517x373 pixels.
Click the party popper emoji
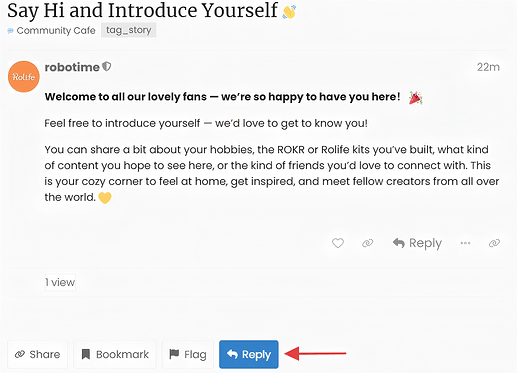[416, 98]
